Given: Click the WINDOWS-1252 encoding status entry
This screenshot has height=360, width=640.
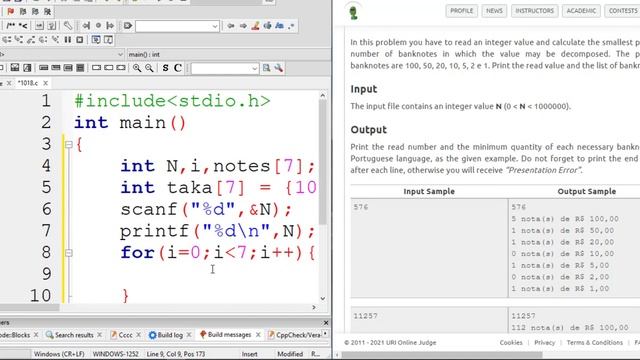Looking at the screenshot, I should point(116,354).
